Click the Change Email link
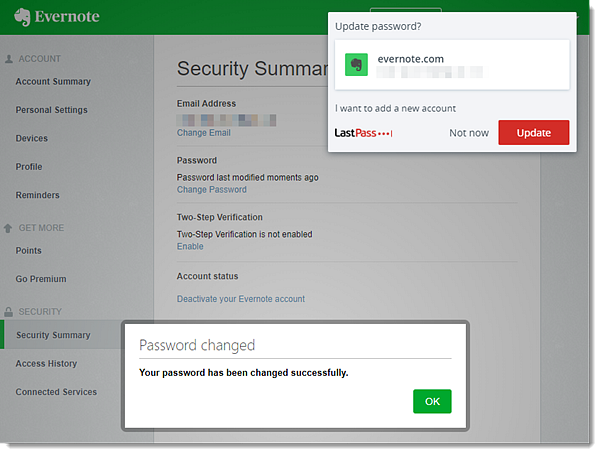Screen dimensions: 600x454 click(x=204, y=133)
